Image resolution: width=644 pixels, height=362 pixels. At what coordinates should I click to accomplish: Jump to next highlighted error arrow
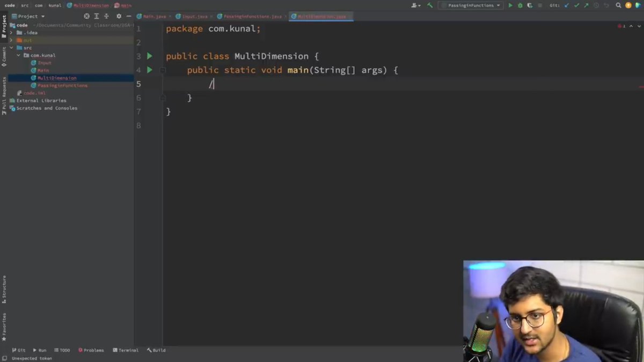pos(638,26)
